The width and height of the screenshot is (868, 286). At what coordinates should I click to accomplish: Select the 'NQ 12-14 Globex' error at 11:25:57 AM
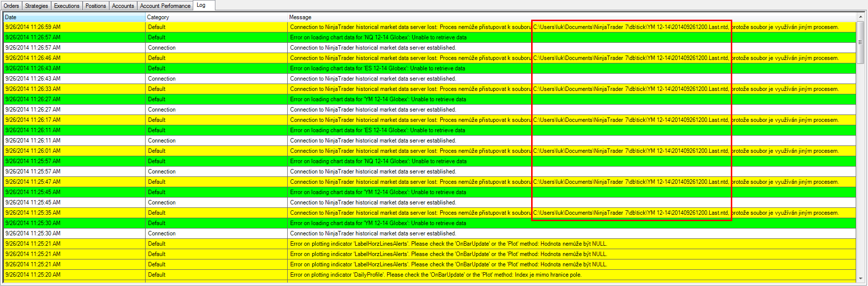(x=571, y=161)
